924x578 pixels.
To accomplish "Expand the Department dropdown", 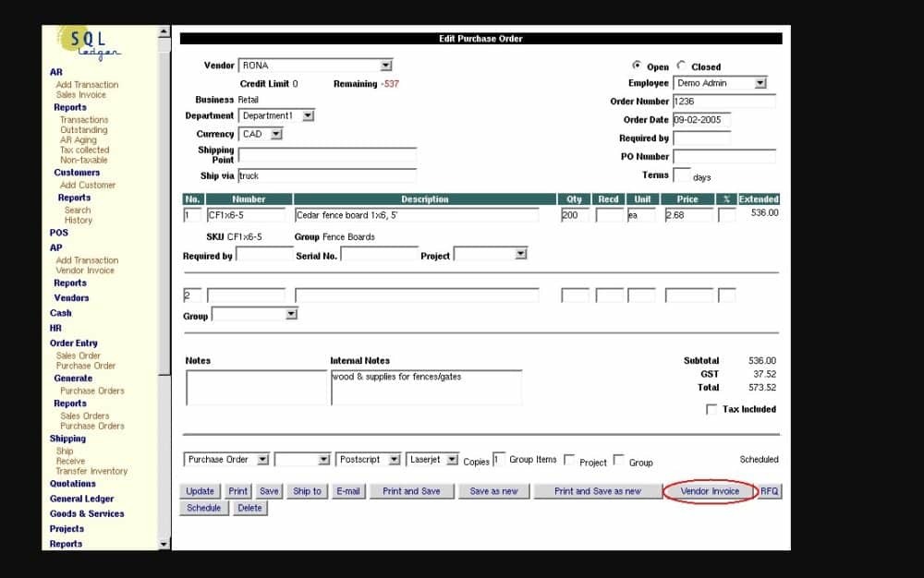I will coord(308,115).
